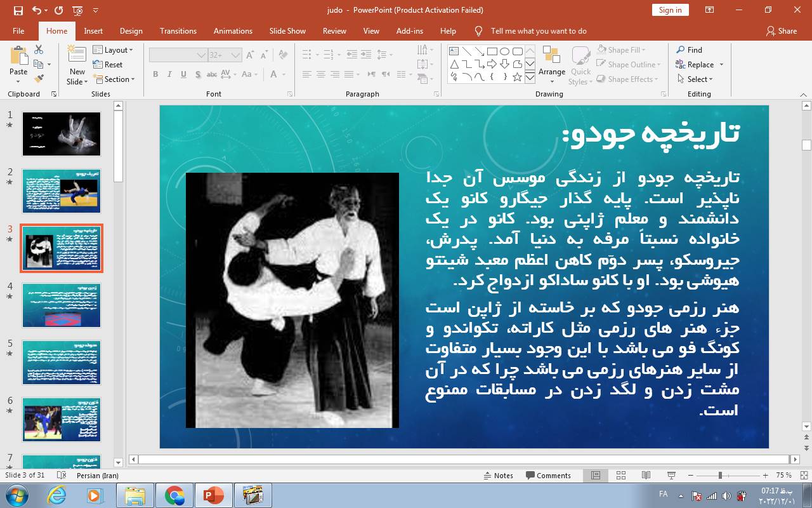The height and width of the screenshot is (508, 812).
Task: Select the Format Painter brush
Action: (x=39, y=79)
